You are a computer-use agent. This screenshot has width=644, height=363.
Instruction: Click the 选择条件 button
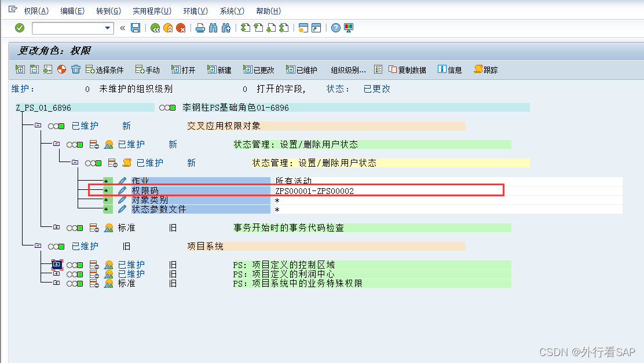[x=104, y=70]
